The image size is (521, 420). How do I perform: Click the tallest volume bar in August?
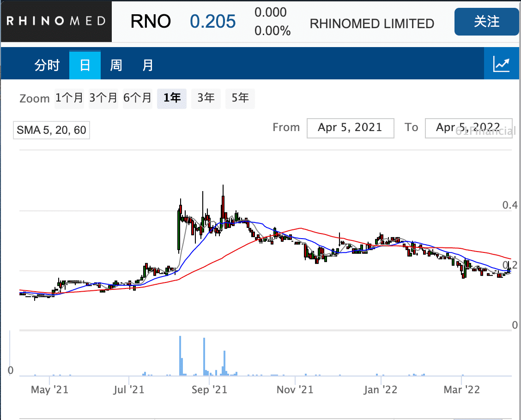tap(180, 355)
